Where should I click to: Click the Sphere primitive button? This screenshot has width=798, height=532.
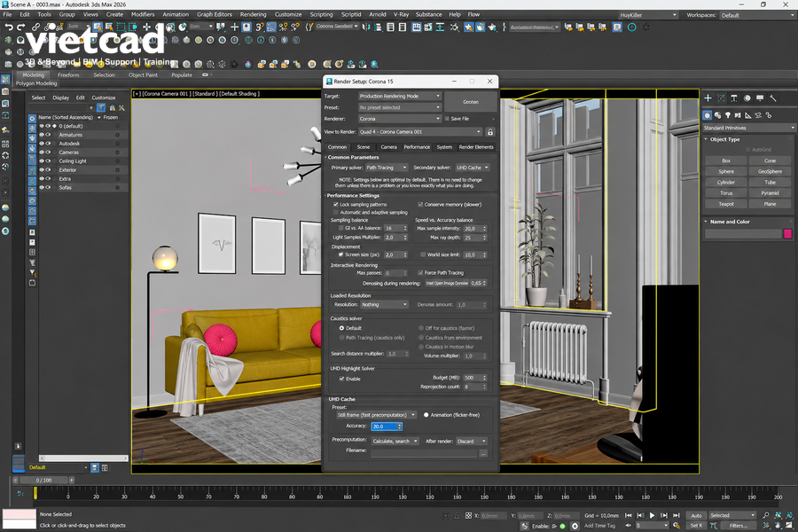[x=726, y=171]
